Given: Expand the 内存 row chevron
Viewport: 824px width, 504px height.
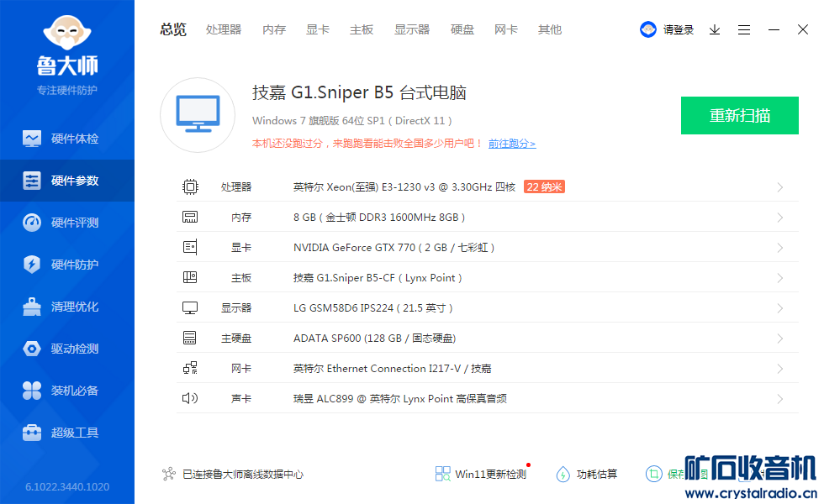Looking at the screenshot, I should [x=780, y=218].
